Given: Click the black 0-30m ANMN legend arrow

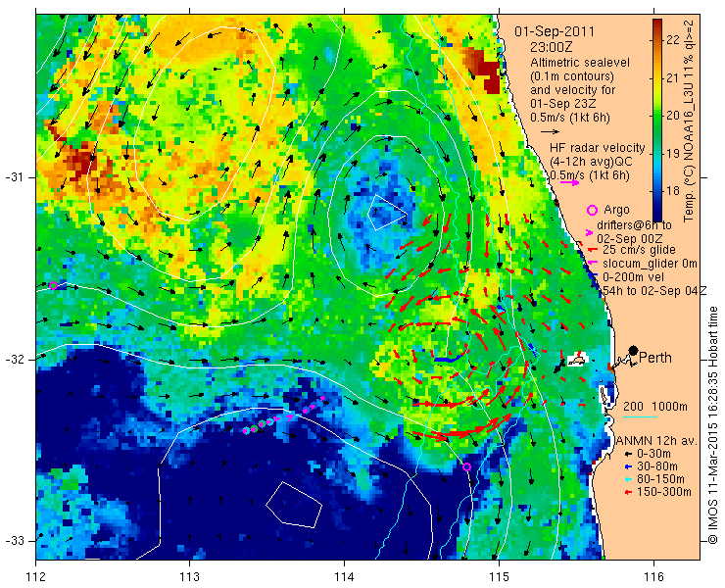Looking at the screenshot, I should pos(628,454).
